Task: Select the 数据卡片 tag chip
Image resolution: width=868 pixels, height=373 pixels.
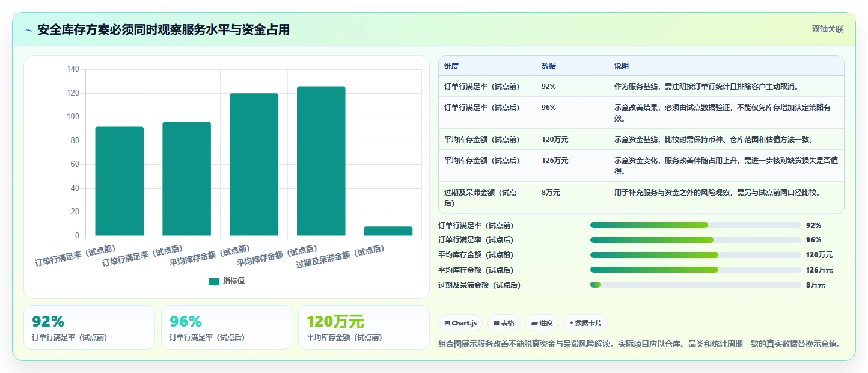Action: (585, 323)
